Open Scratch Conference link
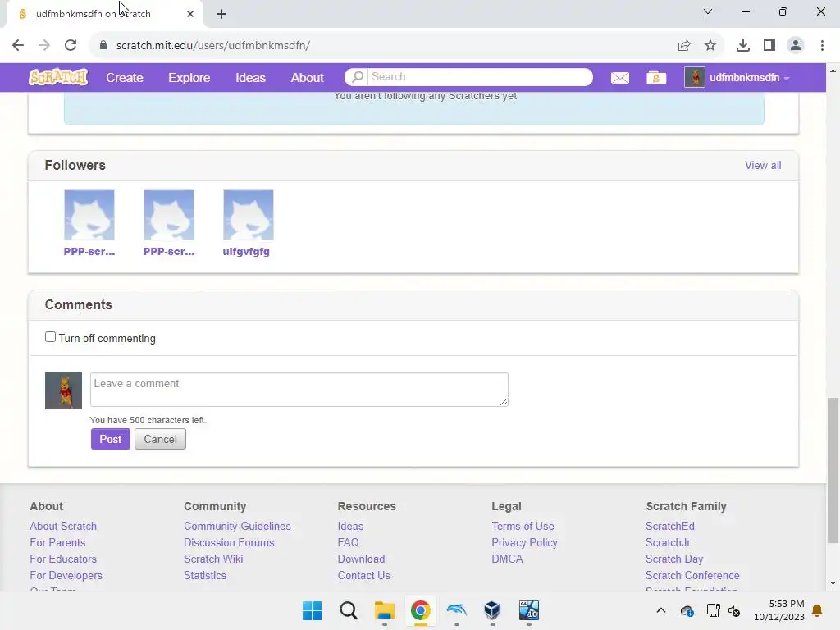840x630 pixels. tap(692, 575)
